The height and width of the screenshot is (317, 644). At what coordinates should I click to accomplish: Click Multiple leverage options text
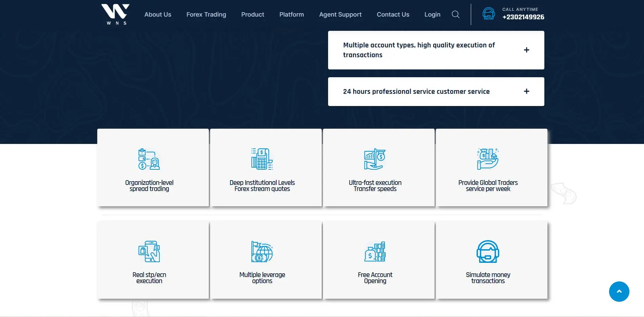pyautogui.click(x=262, y=278)
